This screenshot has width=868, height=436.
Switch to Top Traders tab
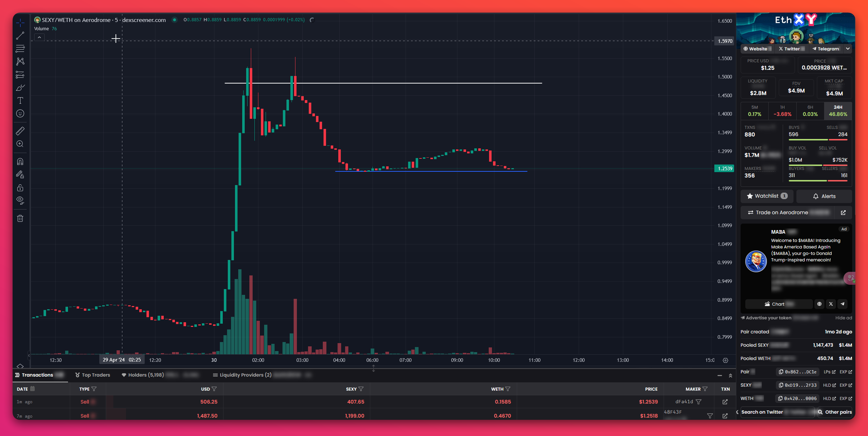[92, 375]
